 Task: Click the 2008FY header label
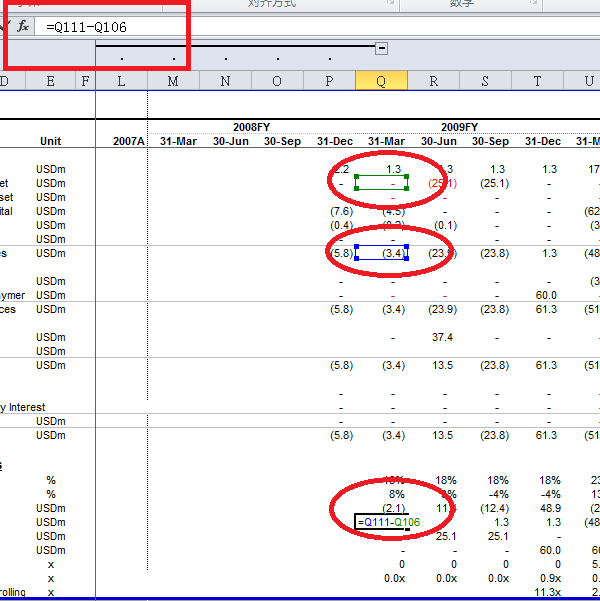coord(252,127)
